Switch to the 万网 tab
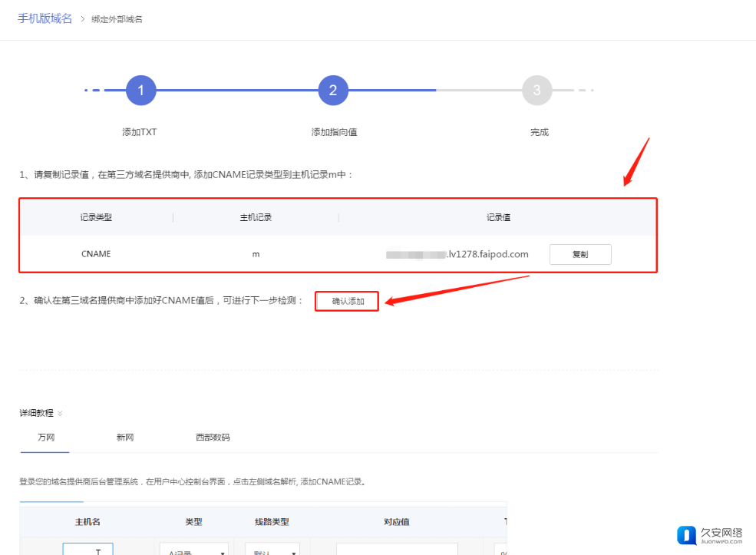Screen dimensions: 756x555 (x=46, y=438)
